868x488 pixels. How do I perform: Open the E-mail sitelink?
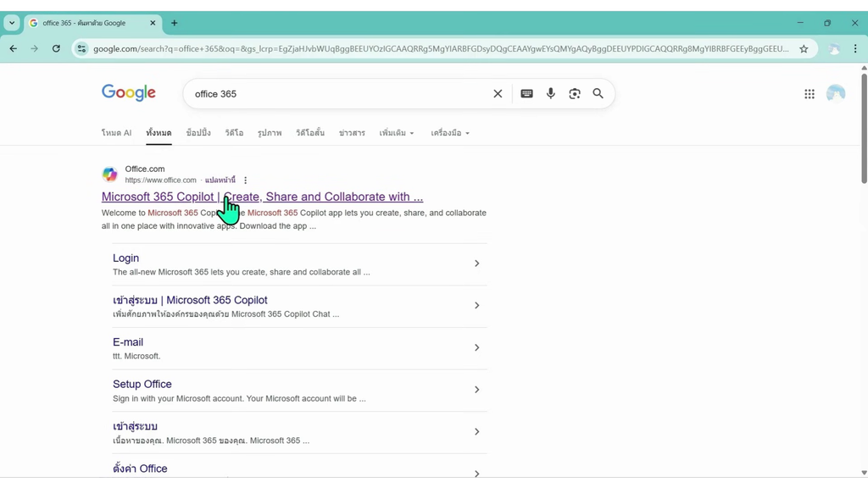(x=128, y=342)
